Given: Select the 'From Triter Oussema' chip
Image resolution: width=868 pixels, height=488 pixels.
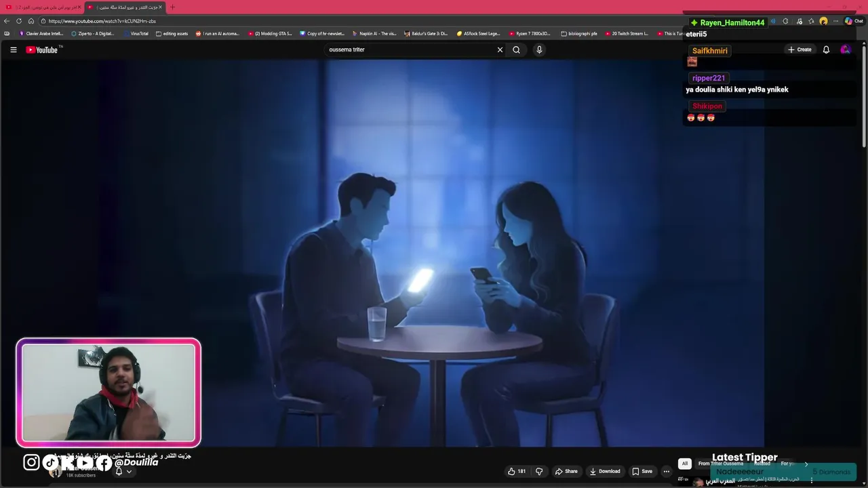Looking at the screenshot, I should pyautogui.click(x=720, y=464).
